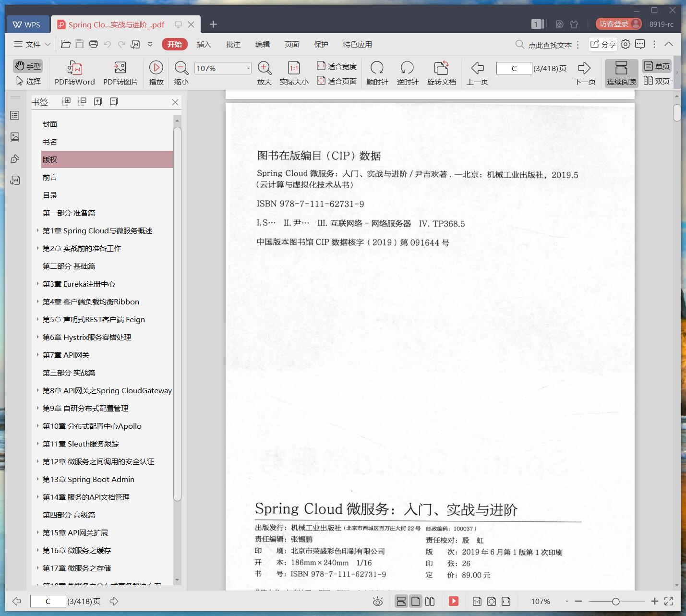Click zoom minus button beside status slider
This screenshot has height=616, width=686.
(x=578, y=601)
